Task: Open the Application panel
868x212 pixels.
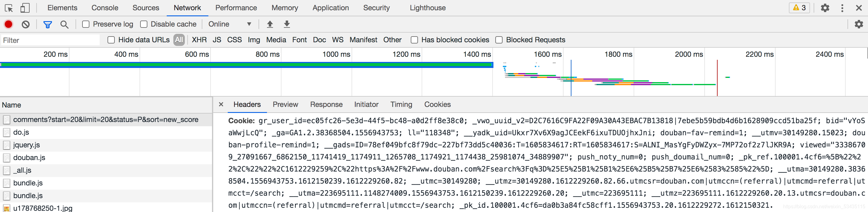Action: click(330, 8)
